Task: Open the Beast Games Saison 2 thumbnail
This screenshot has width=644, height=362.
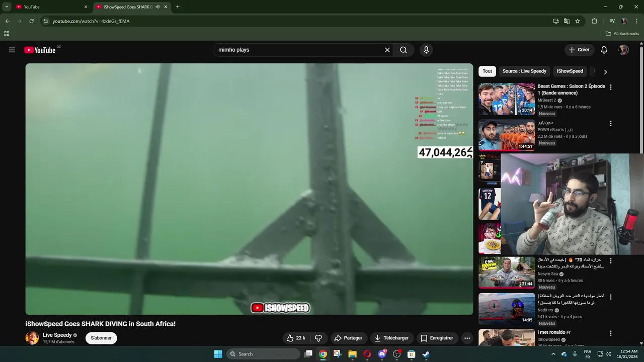Action: 507,99
